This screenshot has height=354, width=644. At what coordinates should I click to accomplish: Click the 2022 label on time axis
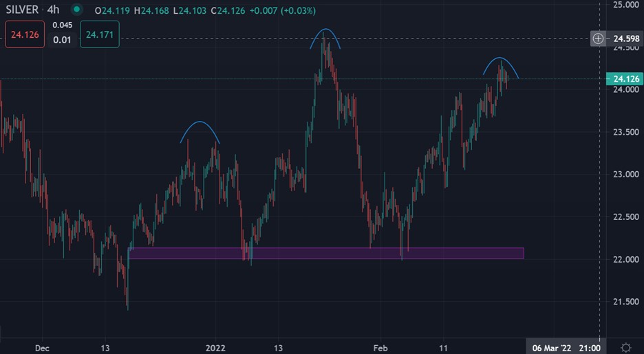(x=215, y=348)
